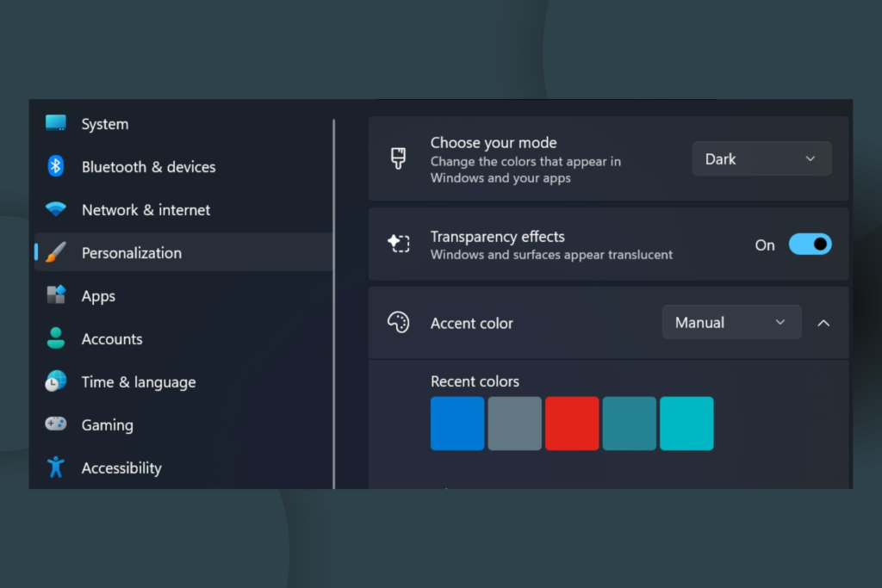Click the Gaming controller icon
Image resolution: width=882 pixels, height=588 pixels.
tap(56, 424)
